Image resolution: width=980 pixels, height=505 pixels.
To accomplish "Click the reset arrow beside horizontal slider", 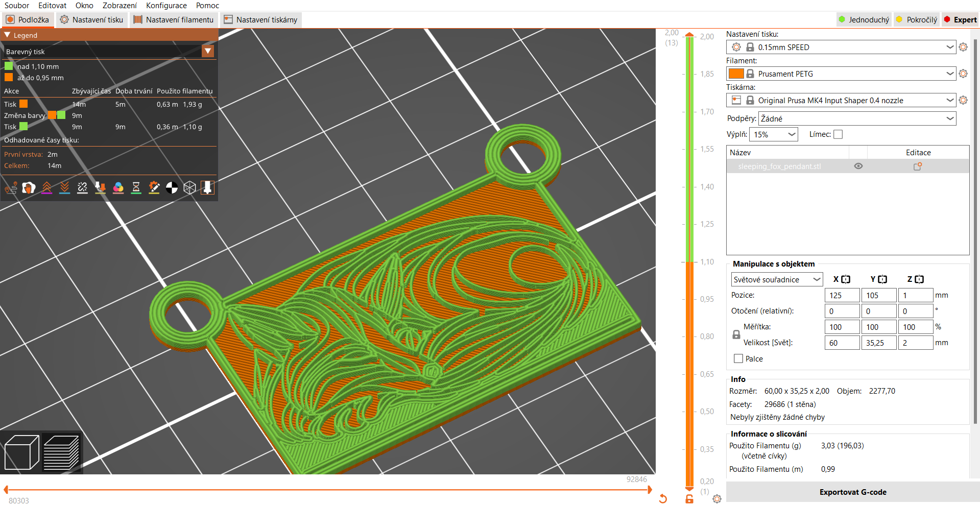I will [663, 498].
